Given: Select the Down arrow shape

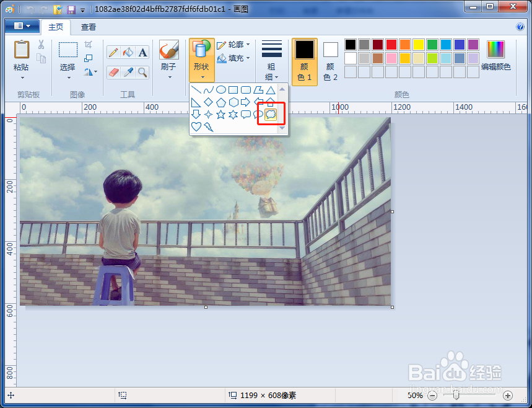Looking at the screenshot, I should 196,115.
